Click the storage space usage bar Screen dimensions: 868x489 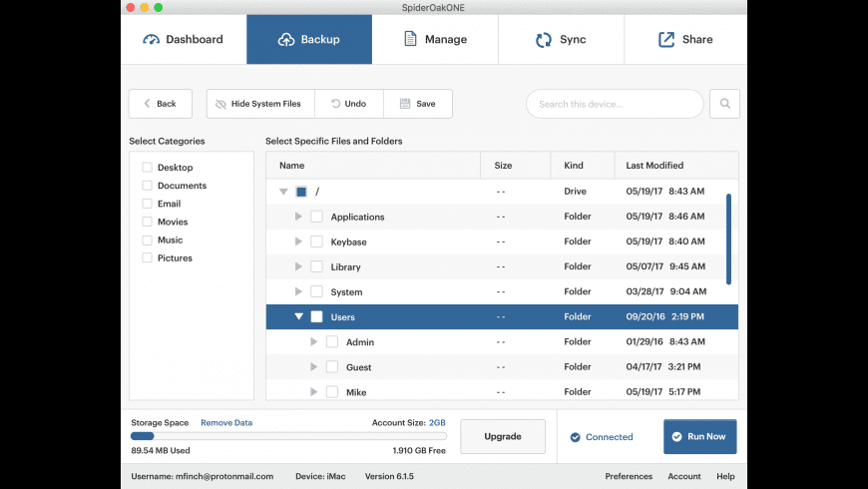[288, 436]
